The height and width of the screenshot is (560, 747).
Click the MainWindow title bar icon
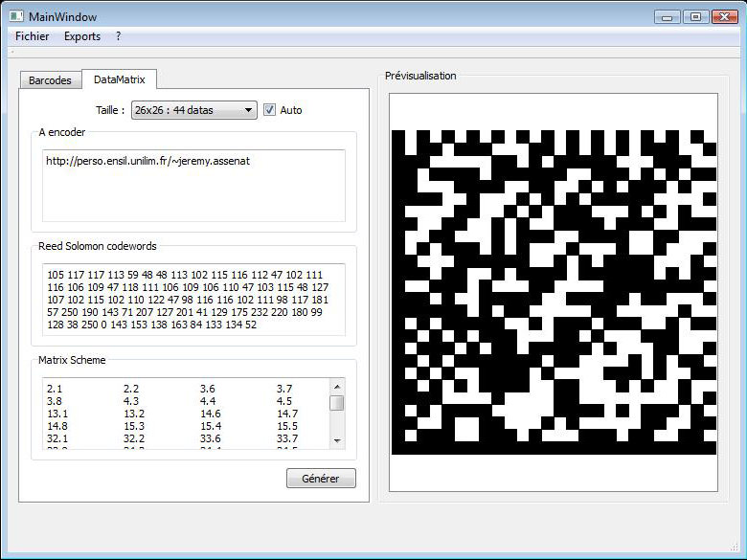[x=16, y=16]
